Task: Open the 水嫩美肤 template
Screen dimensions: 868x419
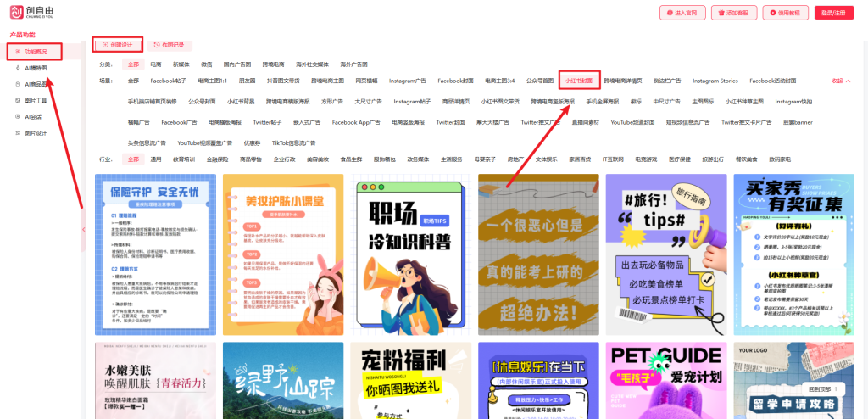Action: [156, 380]
